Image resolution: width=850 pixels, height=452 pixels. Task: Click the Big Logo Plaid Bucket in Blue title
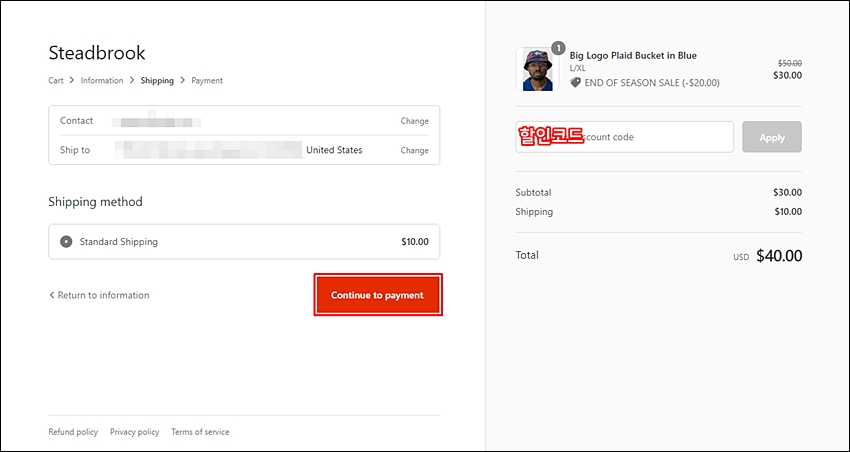pos(633,55)
